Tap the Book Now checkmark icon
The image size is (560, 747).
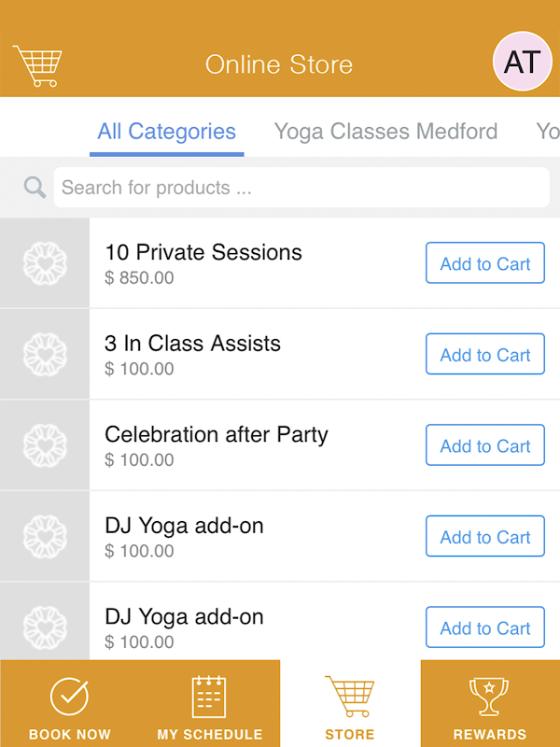pyautogui.click(x=69, y=697)
